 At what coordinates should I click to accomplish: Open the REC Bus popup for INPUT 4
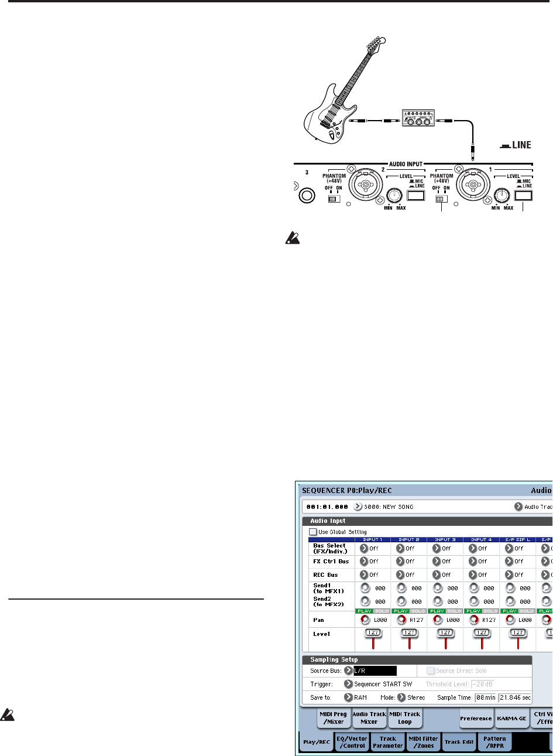pyautogui.click(x=473, y=575)
